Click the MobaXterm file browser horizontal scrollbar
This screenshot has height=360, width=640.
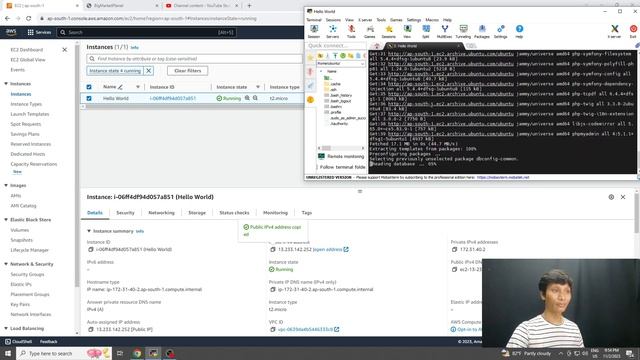(341, 148)
